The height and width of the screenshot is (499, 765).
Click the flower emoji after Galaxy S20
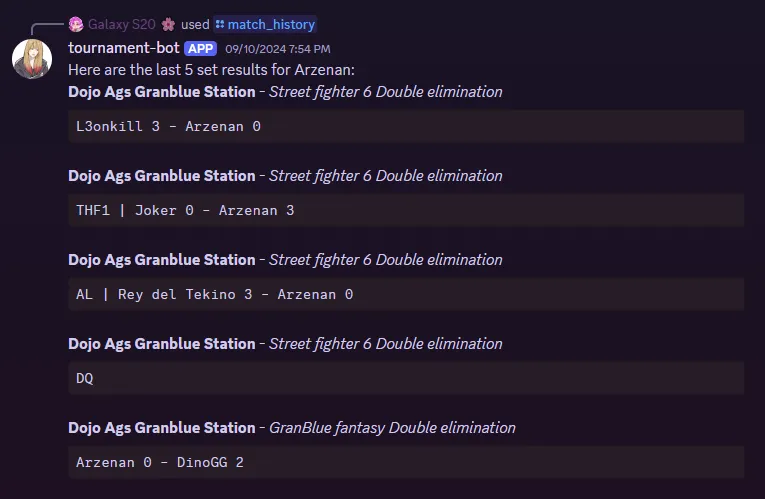(x=168, y=24)
